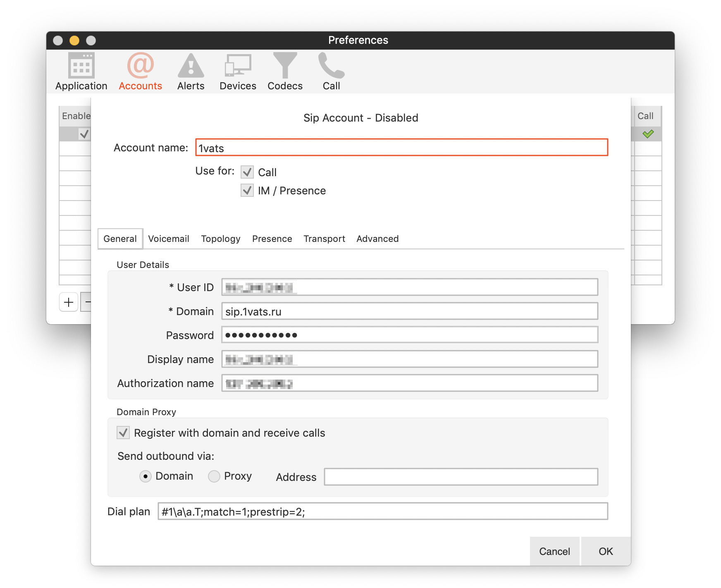This screenshot has height=588, width=721.
Task: Open the Advanced tab
Action: [x=377, y=239]
